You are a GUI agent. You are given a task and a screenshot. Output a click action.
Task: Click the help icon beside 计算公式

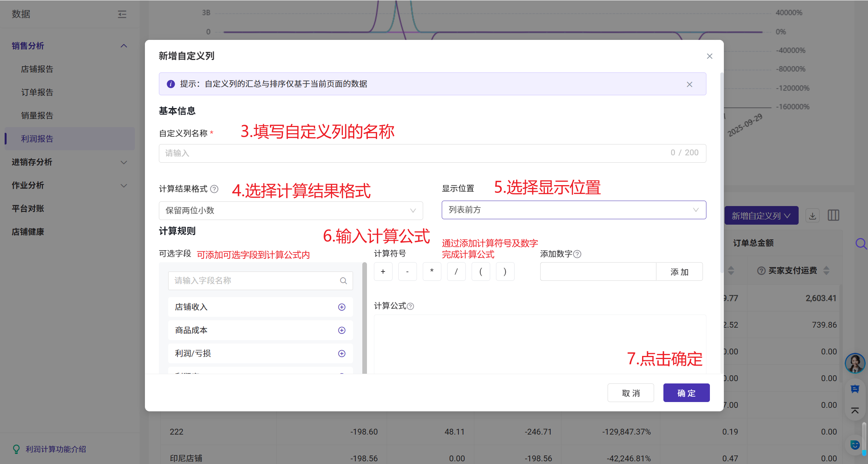[x=410, y=306]
